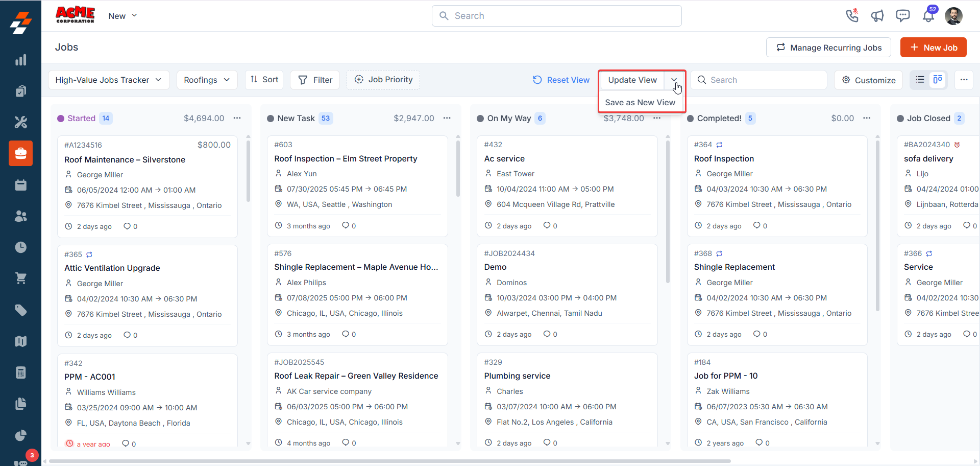Viewport: 980px width, 466px height.
Task: Open the Customize settings button
Action: pos(868,80)
